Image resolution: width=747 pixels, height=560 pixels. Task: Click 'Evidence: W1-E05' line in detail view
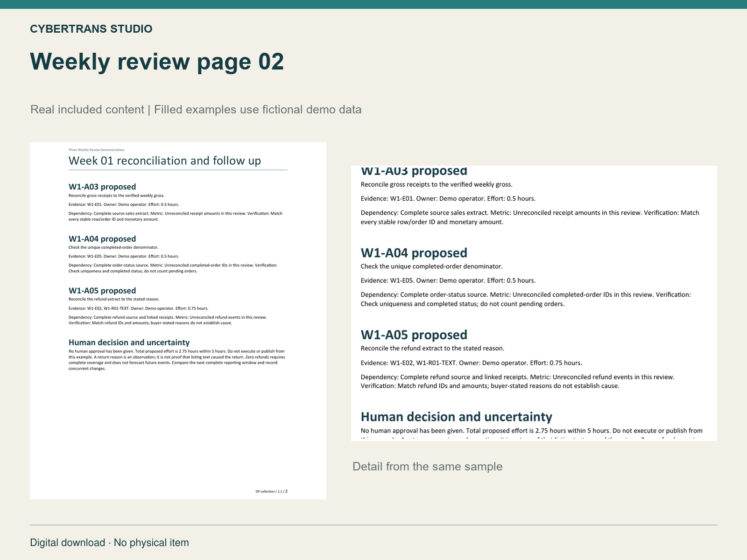[x=448, y=280]
